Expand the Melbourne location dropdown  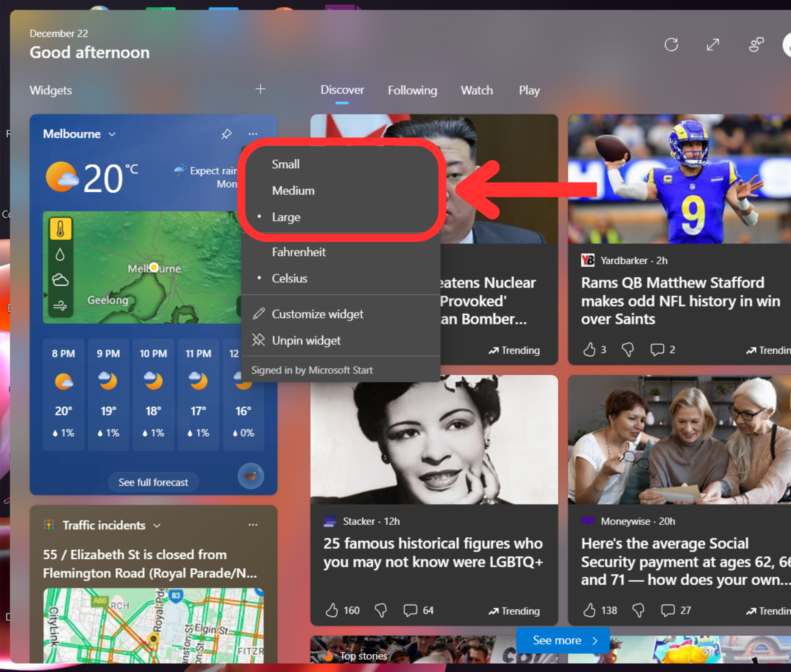coord(112,134)
